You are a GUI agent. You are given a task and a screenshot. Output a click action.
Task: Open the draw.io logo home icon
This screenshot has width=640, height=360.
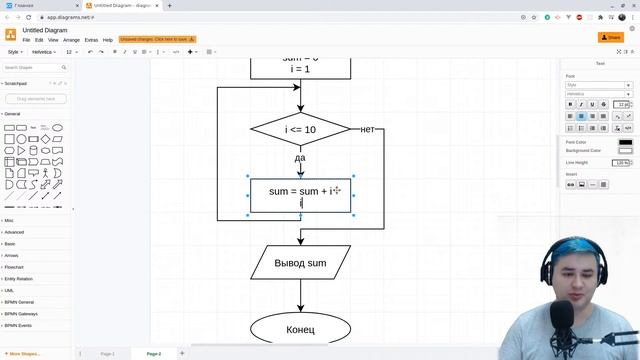[x=11, y=35]
